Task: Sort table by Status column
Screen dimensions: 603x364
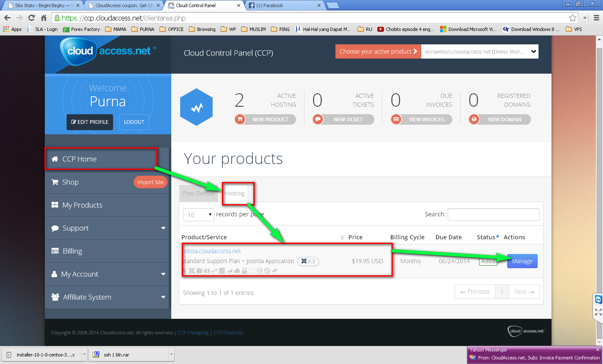Action: pyautogui.click(x=488, y=237)
